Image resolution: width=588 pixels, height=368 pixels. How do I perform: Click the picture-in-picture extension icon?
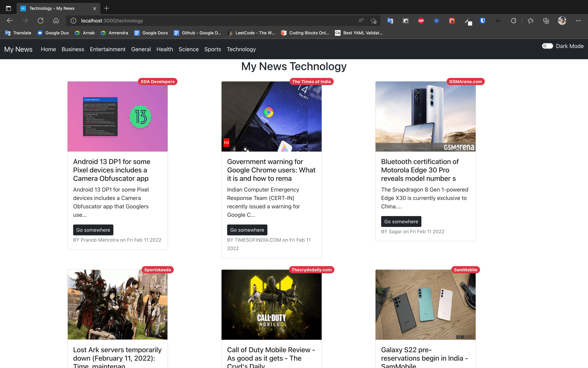pos(405,21)
